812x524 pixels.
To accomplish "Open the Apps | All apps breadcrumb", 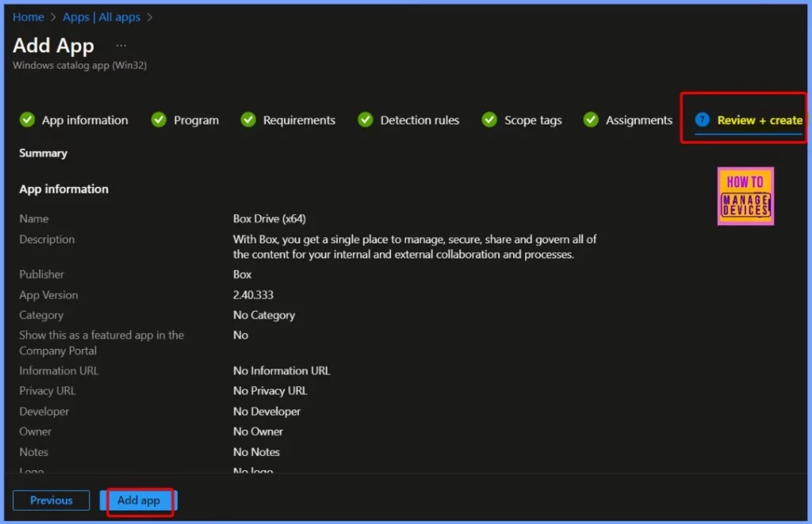I will (x=101, y=17).
